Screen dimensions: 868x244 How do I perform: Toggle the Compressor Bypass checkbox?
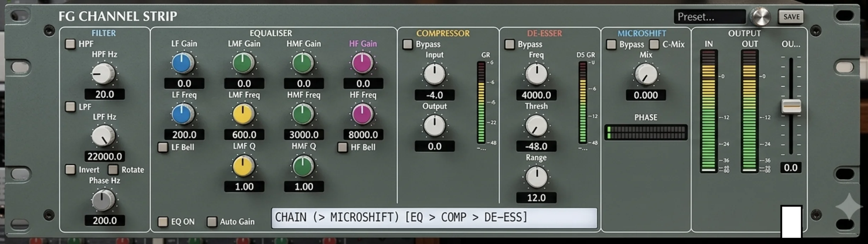click(x=407, y=44)
